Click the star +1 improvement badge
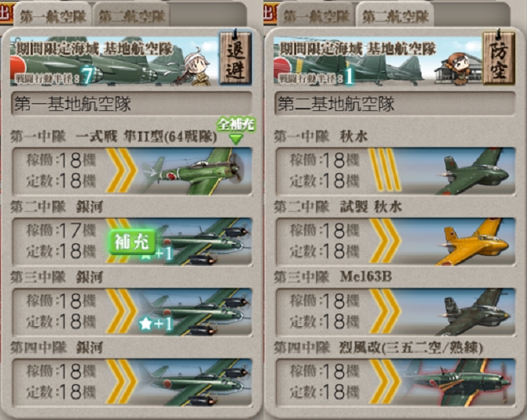527x420 pixels. (x=156, y=324)
